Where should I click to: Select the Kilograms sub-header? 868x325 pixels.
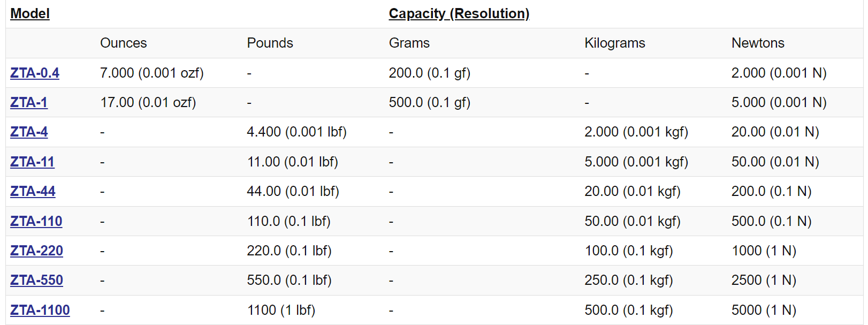[x=614, y=43]
